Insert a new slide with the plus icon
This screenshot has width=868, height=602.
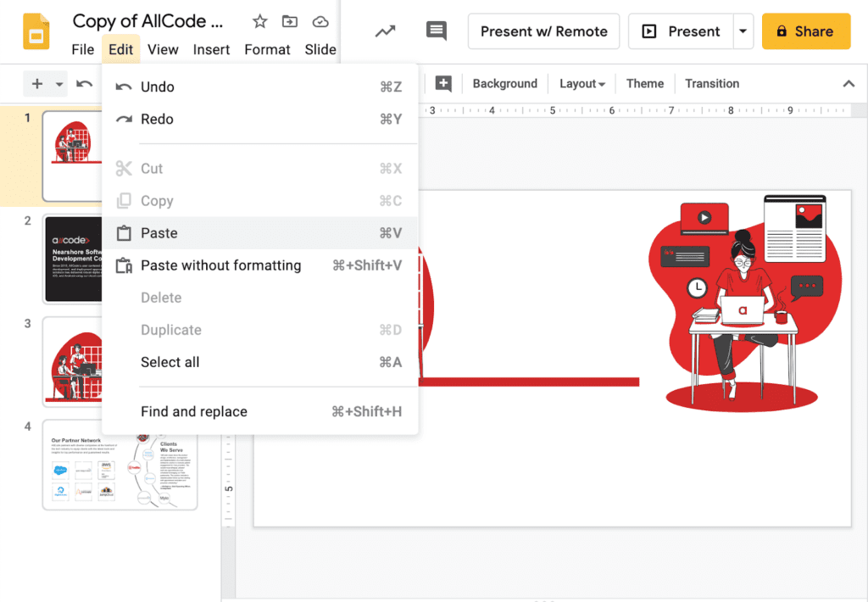click(36, 83)
